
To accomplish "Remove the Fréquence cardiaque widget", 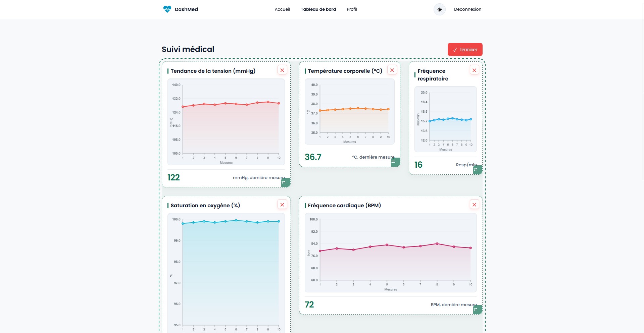I will click(x=474, y=205).
